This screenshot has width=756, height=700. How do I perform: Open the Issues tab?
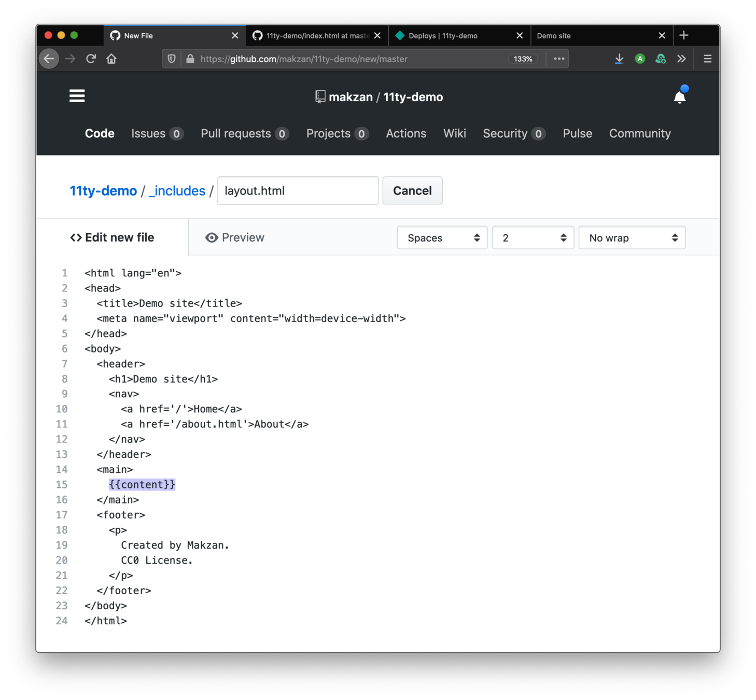coord(157,133)
